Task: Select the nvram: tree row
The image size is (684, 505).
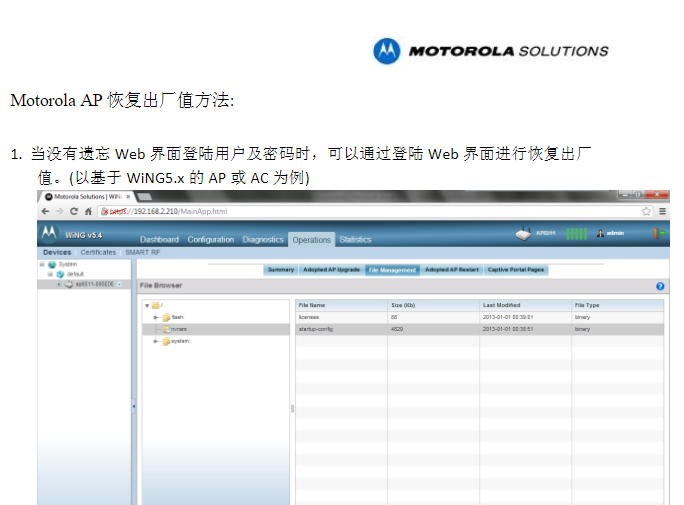Action: [x=216, y=329]
